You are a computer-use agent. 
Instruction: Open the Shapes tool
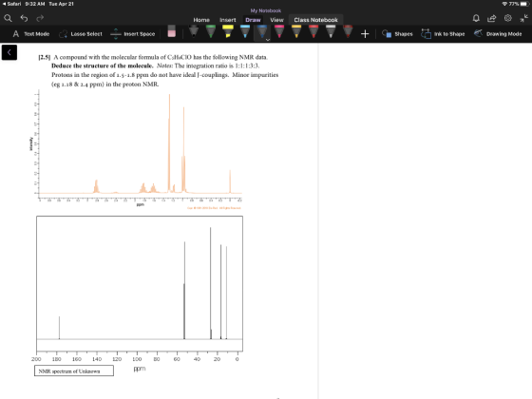click(397, 34)
